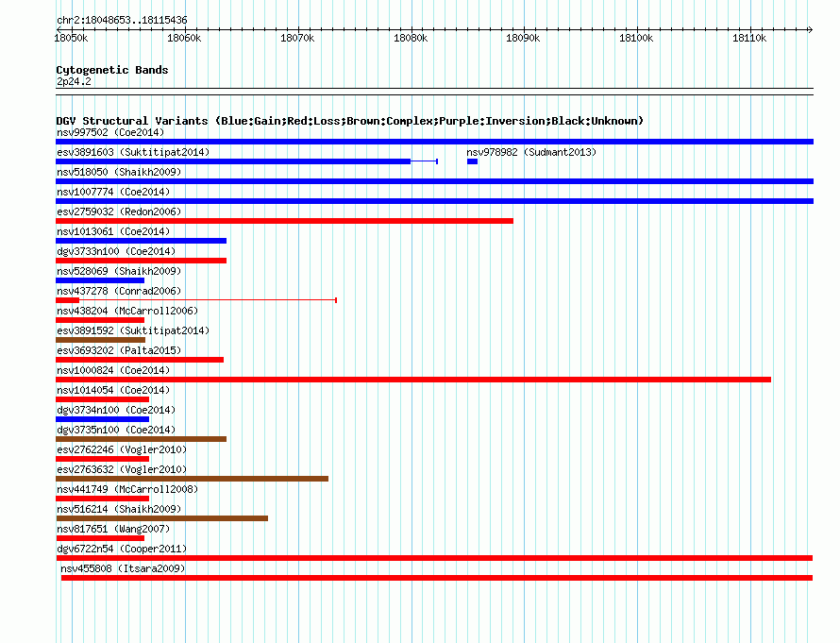The width and height of the screenshot is (840, 643).
Task: Click the brown bar under dgv3735n100
Action: (x=141, y=439)
